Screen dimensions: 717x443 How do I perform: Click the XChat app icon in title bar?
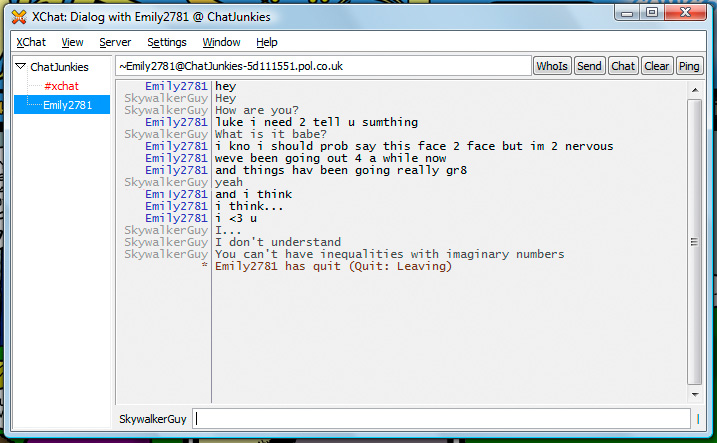(19, 17)
